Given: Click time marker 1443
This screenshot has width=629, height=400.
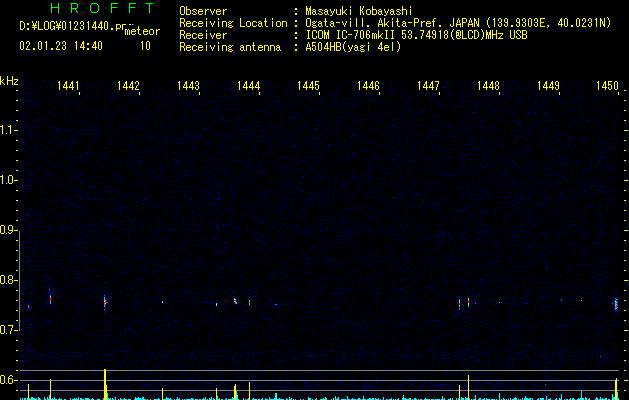Looking at the screenshot, I should pyautogui.click(x=189, y=85).
